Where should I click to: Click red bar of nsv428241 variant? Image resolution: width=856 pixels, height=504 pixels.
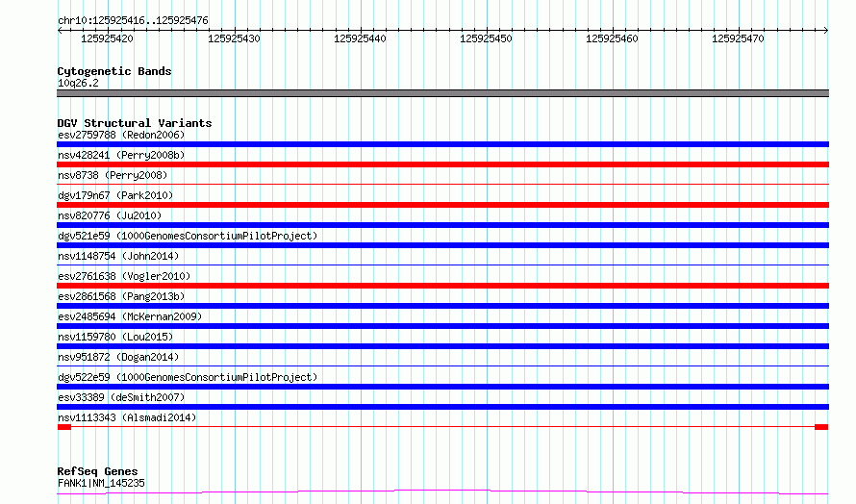pyautogui.click(x=442, y=164)
